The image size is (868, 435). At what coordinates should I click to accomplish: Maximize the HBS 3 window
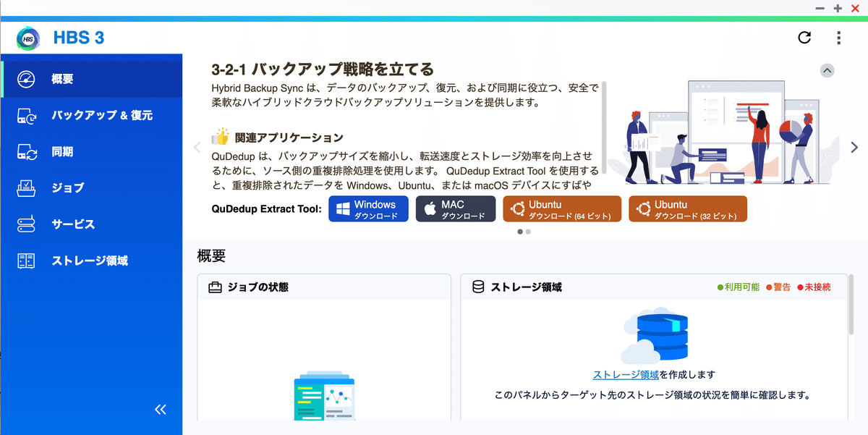pos(838,9)
